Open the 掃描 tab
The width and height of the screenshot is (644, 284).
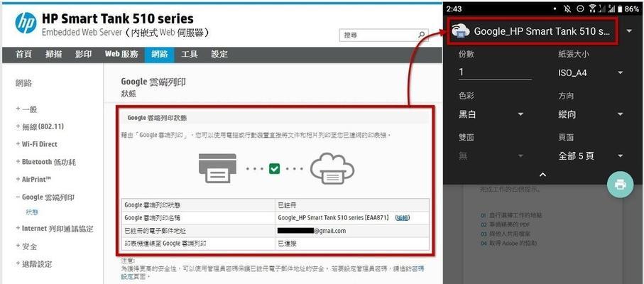[x=53, y=54]
